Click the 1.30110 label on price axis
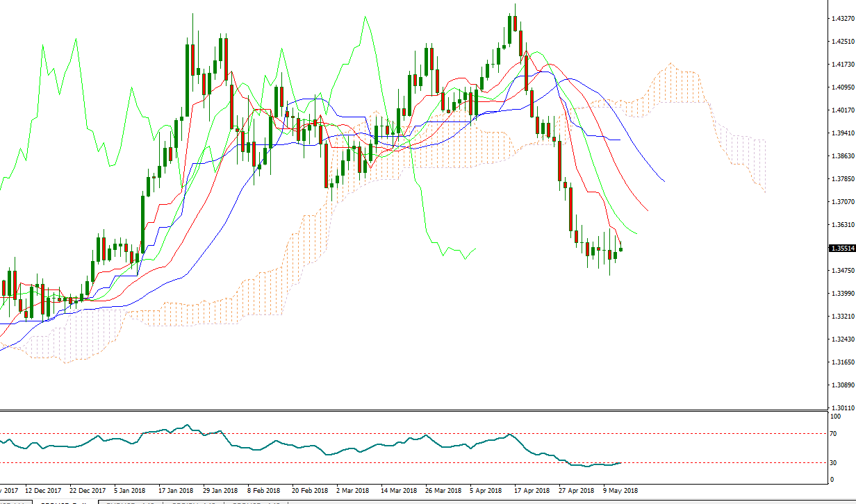This screenshot has height=504, width=856. 842,408
